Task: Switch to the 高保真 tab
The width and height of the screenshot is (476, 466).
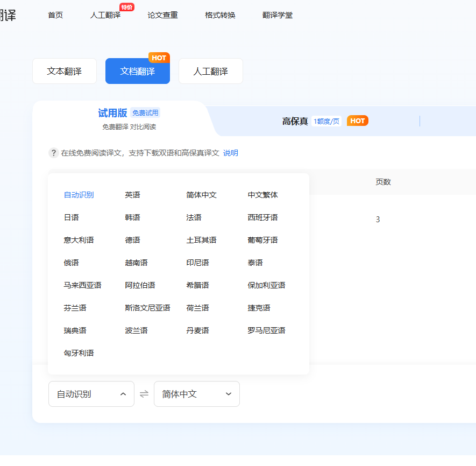Action: (x=295, y=121)
